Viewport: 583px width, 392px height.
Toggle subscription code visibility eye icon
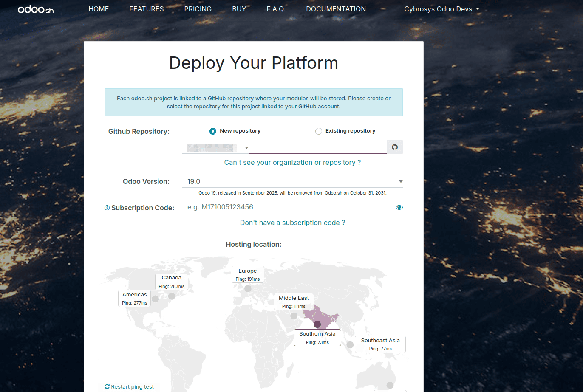click(x=399, y=207)
